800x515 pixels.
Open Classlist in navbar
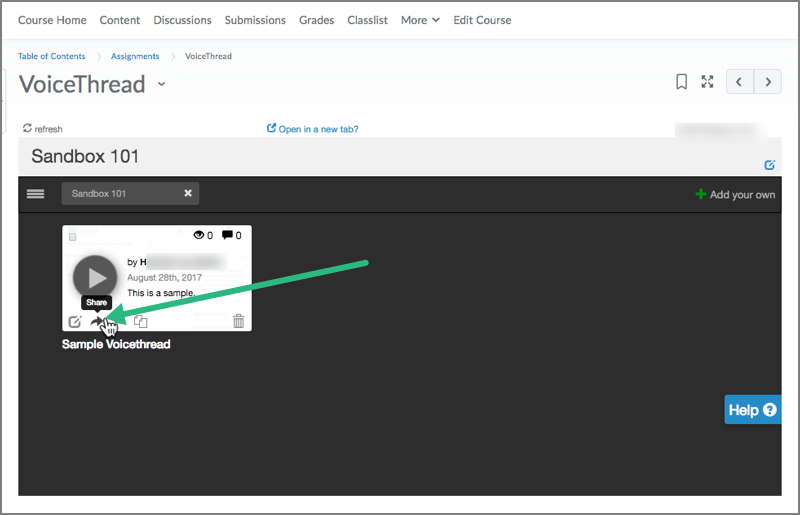(x=367, y=20)
